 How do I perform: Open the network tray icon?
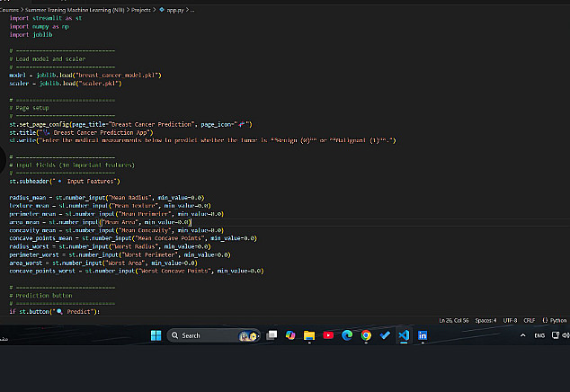coord(555,335)
